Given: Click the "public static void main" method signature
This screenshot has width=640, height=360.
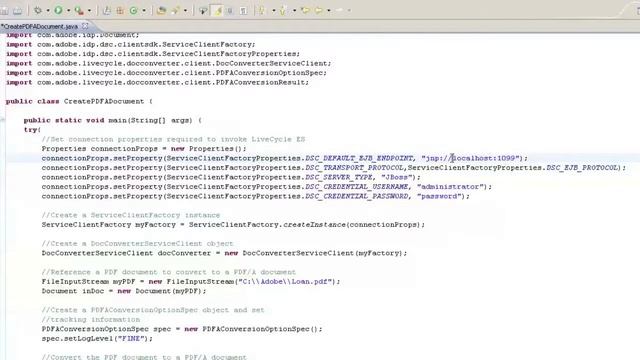Looking at the screenshot, I should pyautogui.click(x=113, y=120).
